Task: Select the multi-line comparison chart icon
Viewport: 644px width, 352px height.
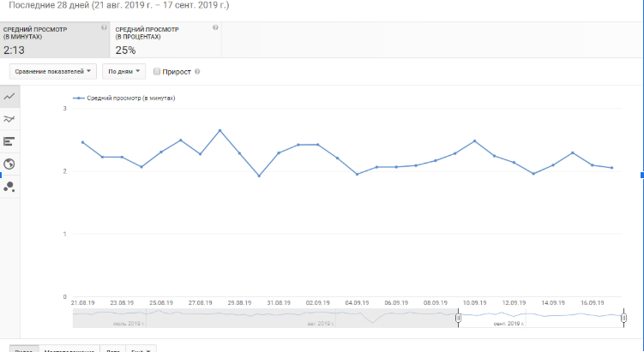Action: tap(9, 119)
